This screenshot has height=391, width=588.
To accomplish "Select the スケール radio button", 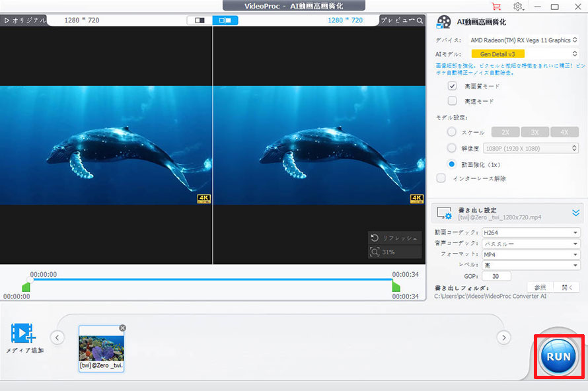I will 452,132.
